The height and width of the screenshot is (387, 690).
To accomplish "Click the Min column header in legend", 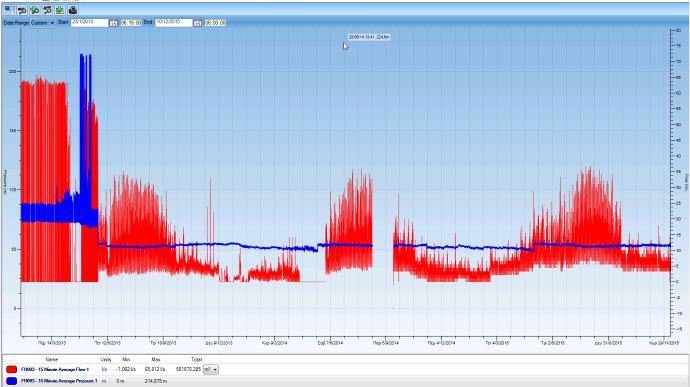I will coord(126,360).
